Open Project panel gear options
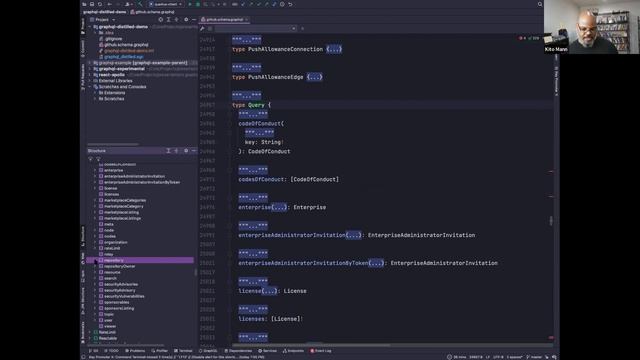Viewport: 640px width, 360px height. [x=186, y=20]
